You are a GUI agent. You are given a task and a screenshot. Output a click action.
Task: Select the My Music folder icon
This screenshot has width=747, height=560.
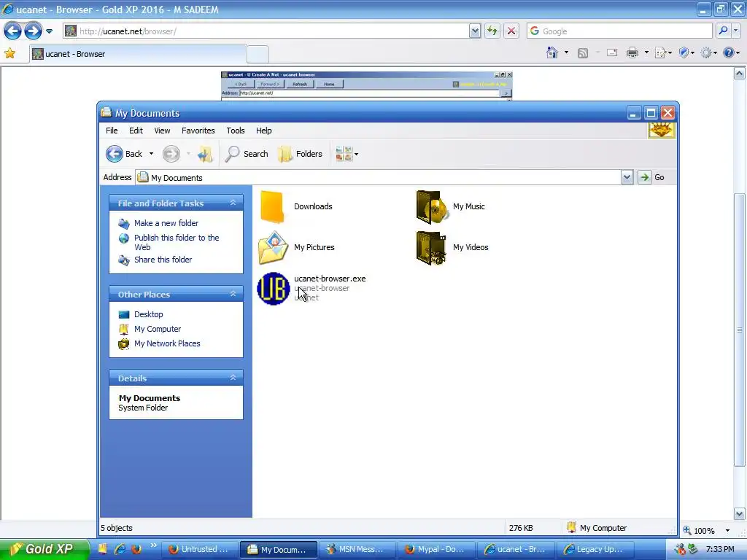(432, 206)
